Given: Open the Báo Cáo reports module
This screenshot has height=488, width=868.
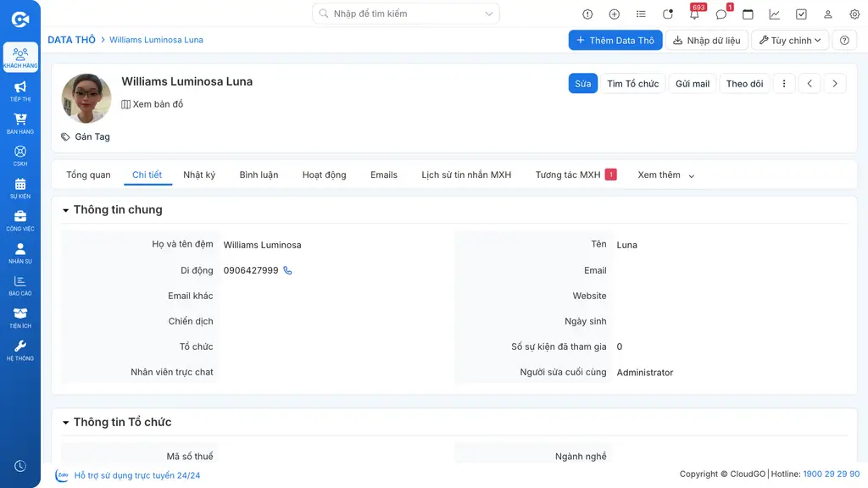Looking at the screenshot, I should [x=20, y=286].
